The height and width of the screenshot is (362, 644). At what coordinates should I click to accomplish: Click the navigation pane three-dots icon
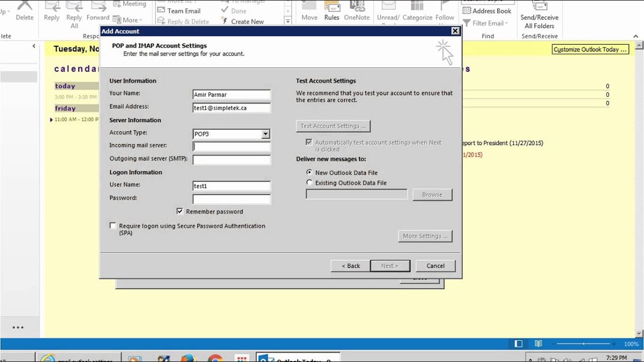(x=18, y=327)
